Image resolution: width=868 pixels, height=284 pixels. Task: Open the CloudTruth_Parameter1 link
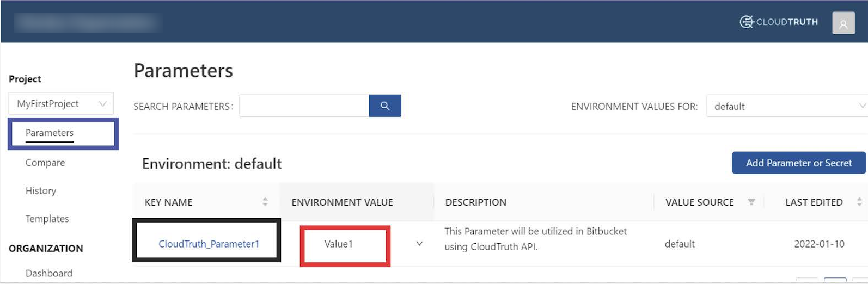click(209, 244)
